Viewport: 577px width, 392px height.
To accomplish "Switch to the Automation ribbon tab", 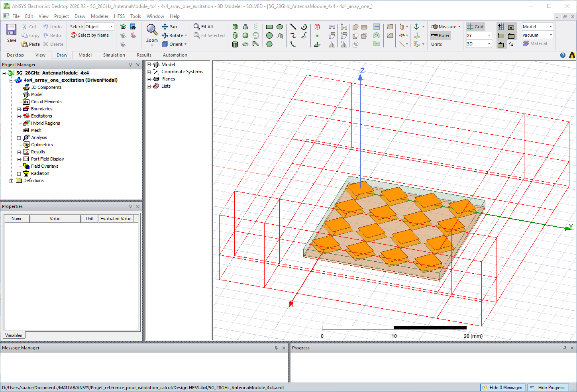I will pos(175,55).
